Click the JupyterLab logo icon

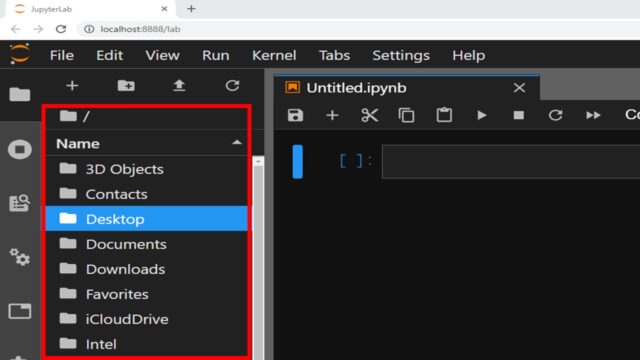point(20,54)
